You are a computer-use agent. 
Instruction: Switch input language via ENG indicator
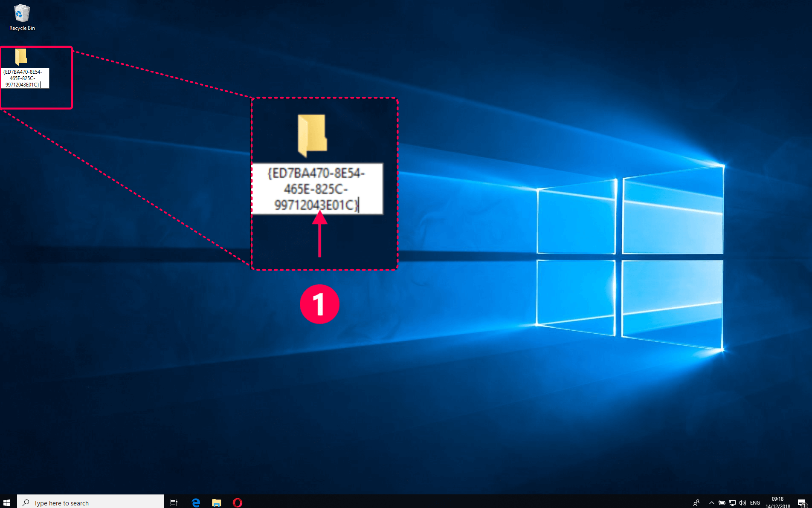pyautogui.click(x=755, y=503)
